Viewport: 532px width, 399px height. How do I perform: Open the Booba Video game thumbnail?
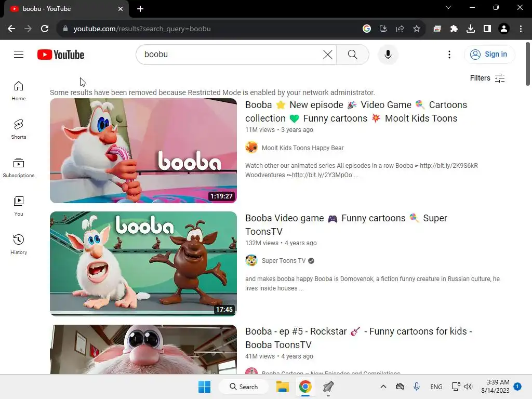point(143,264)
